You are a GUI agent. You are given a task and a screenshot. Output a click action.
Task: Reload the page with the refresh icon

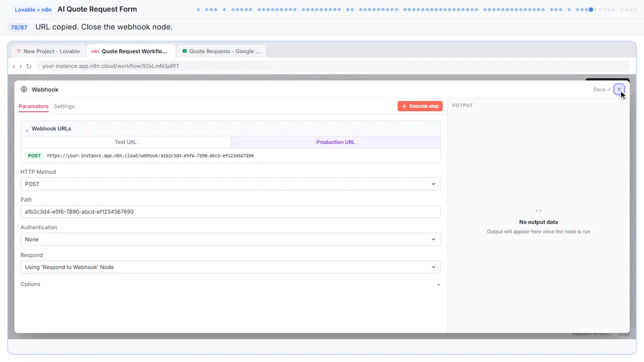pos(29,66)
